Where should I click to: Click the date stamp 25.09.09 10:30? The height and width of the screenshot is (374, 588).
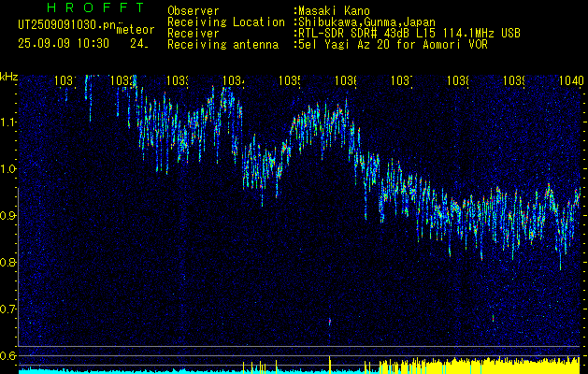[x=64, y=44]
